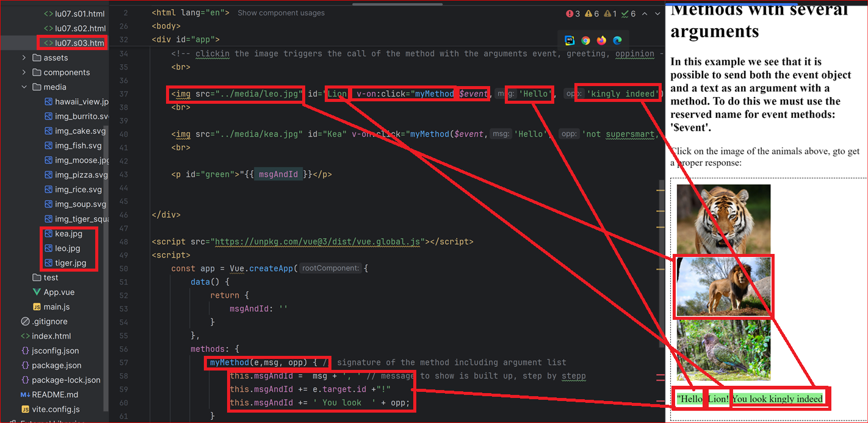Screen dimensions: 868x423
Task: Click the lion image in the preview
Action: click(x=723, y=286)
